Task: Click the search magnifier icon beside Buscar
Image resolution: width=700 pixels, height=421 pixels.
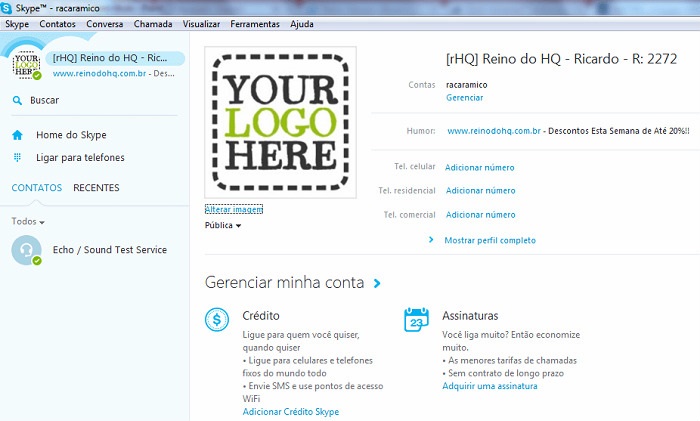Action: tap(17, 100)
